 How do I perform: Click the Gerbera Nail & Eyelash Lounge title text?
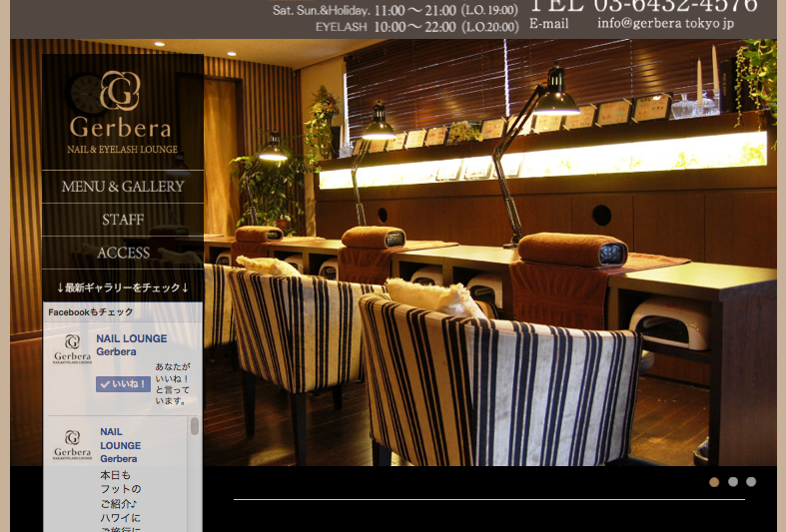(121, 136)
